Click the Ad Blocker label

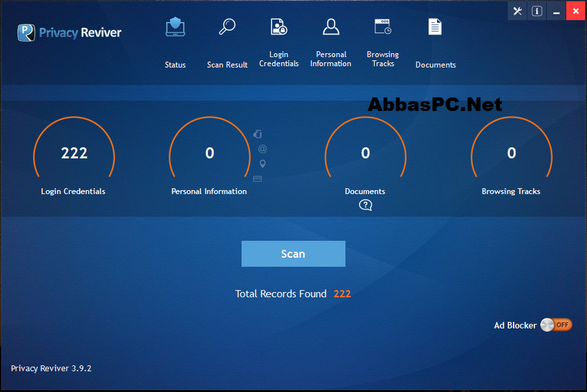[x=515, y=325]
